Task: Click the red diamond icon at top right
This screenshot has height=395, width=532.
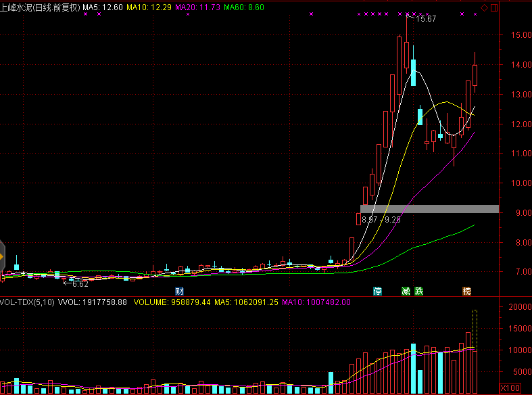Action: coord(484,7)
